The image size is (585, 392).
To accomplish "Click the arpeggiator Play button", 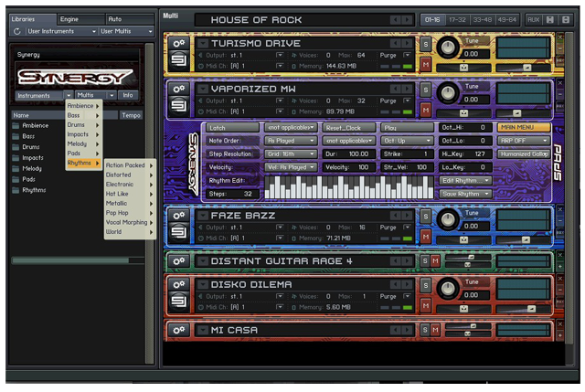I will [407, 128].
